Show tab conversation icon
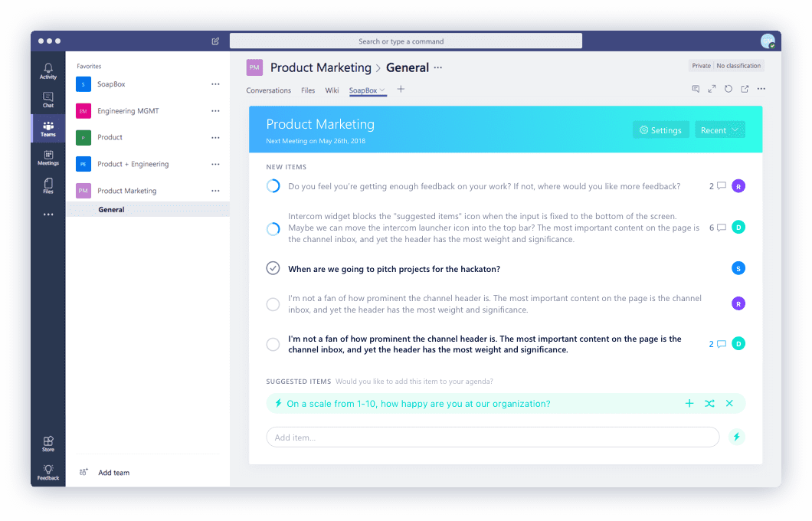 (696, 89)
